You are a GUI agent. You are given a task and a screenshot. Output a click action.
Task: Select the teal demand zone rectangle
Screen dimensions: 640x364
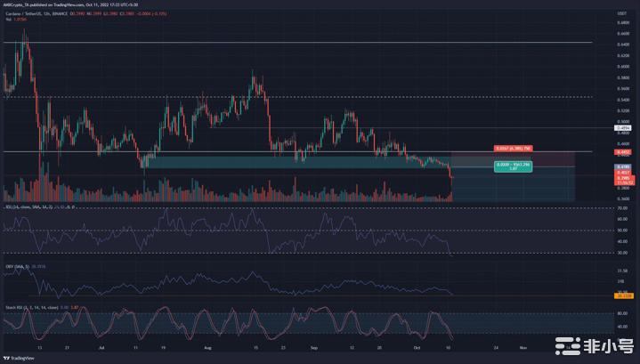(x=294, y=162)
